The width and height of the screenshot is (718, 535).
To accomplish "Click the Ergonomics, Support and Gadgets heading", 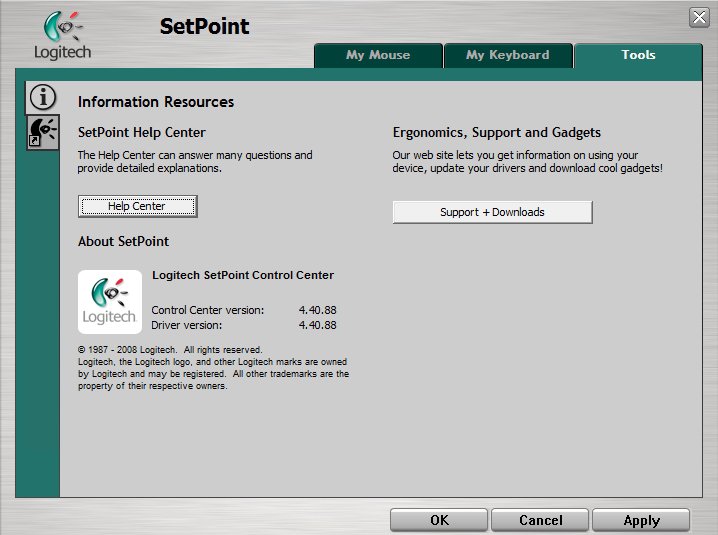I will click(496, 132).
